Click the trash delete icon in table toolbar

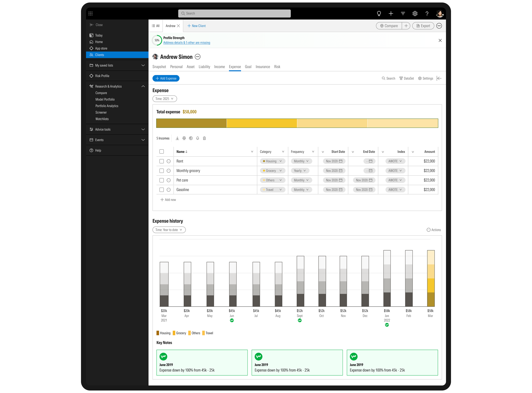point(204,138)
